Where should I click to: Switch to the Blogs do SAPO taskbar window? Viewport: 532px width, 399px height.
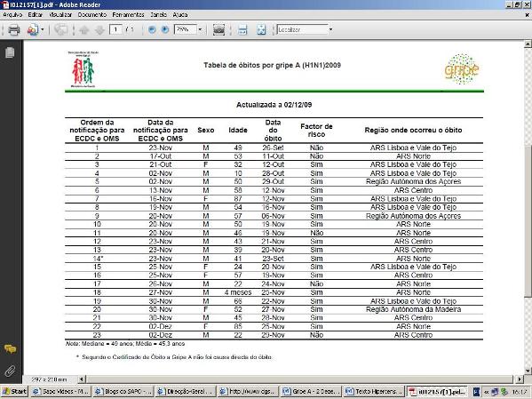click(x=123, y=392)
